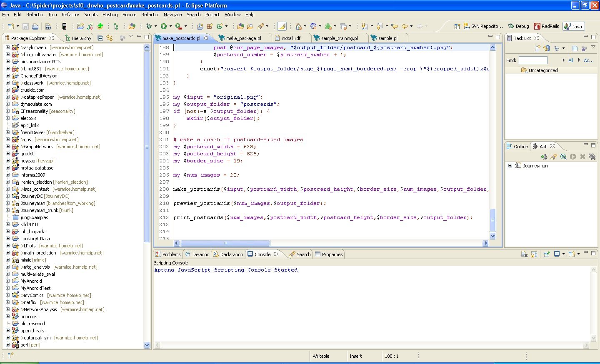Toggle the highlighter Mark Occurrences button

(282, 26)
